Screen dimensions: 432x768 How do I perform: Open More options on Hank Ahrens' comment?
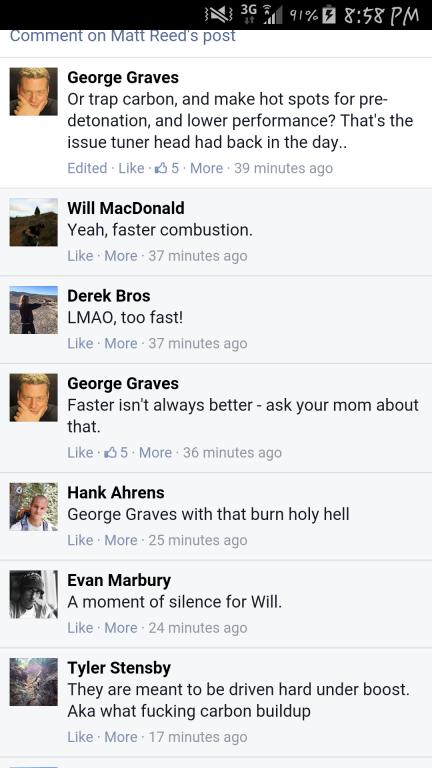[121, 540]
